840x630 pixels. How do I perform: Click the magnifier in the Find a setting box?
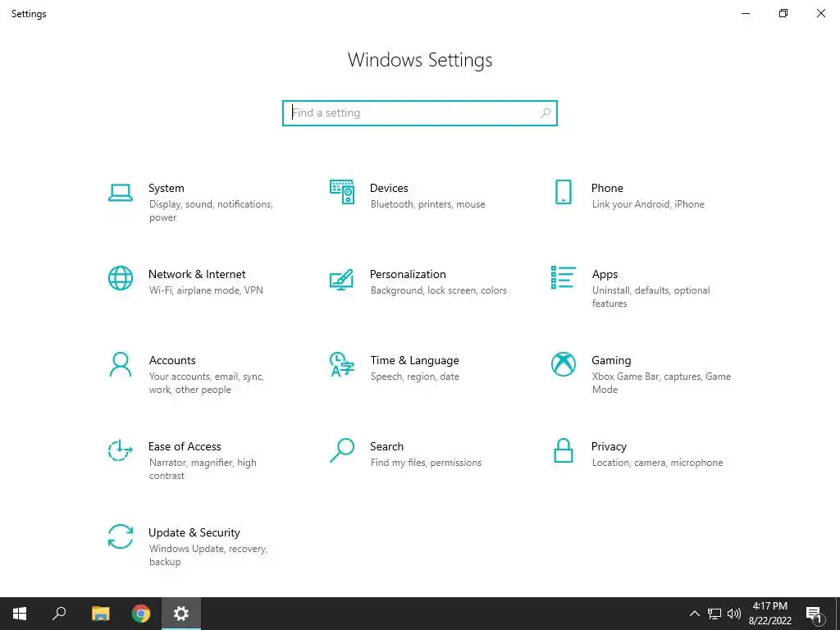[x=546, y=113]
